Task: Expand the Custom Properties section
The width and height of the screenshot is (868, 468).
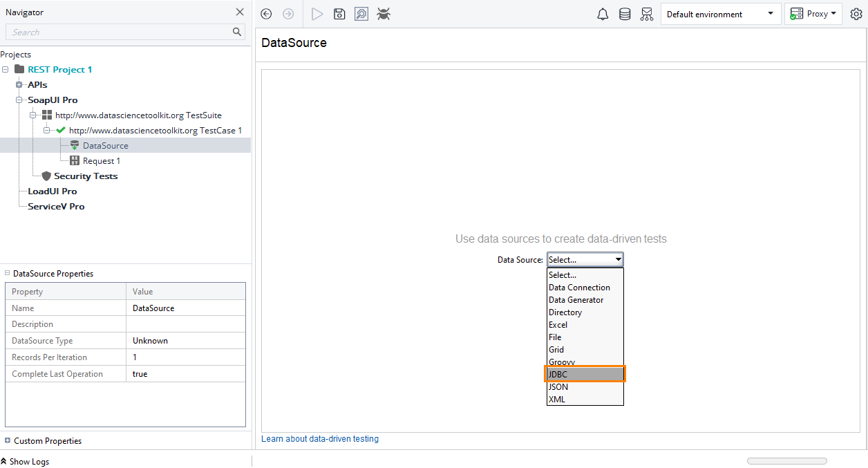Action: point(8,440)
